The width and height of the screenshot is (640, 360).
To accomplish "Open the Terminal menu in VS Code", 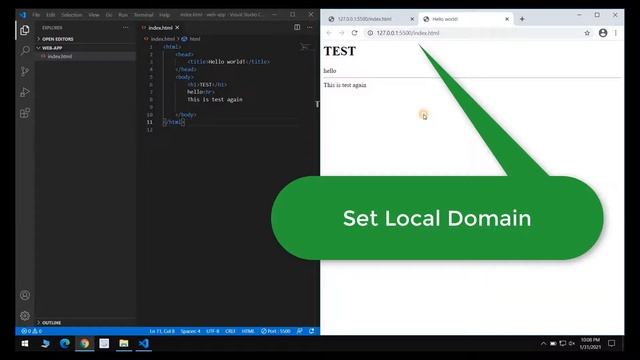I will tap(144, 15).
